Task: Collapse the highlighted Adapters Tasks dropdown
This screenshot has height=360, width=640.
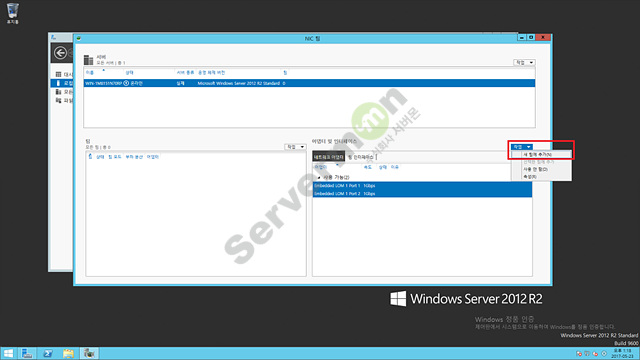Action: click(521, 147)
